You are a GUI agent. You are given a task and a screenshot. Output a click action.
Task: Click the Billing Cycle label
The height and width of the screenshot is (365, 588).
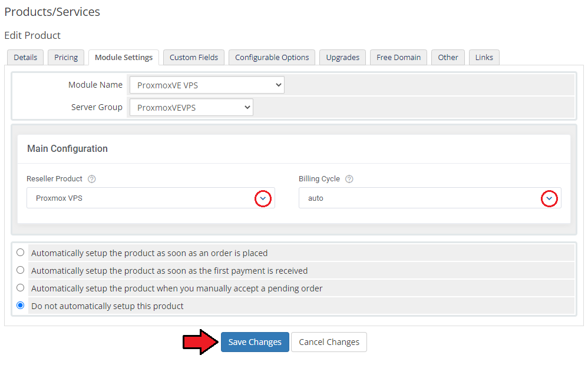coord(319,179)
